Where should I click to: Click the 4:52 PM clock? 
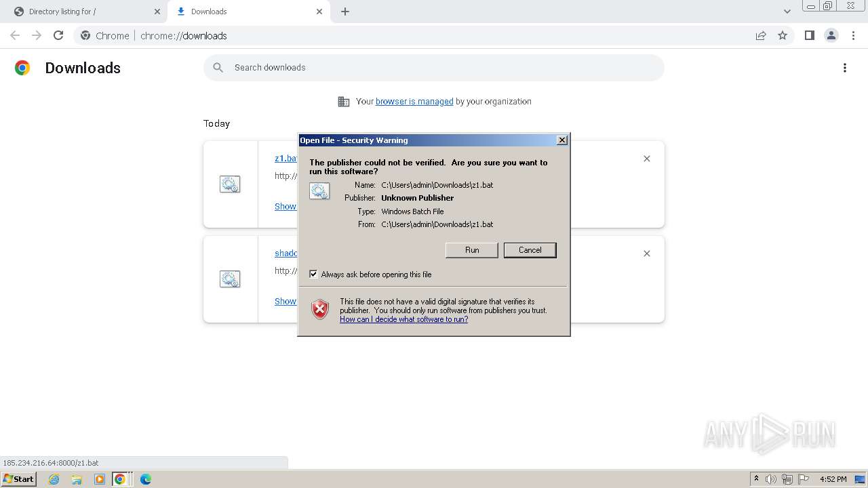833,479
